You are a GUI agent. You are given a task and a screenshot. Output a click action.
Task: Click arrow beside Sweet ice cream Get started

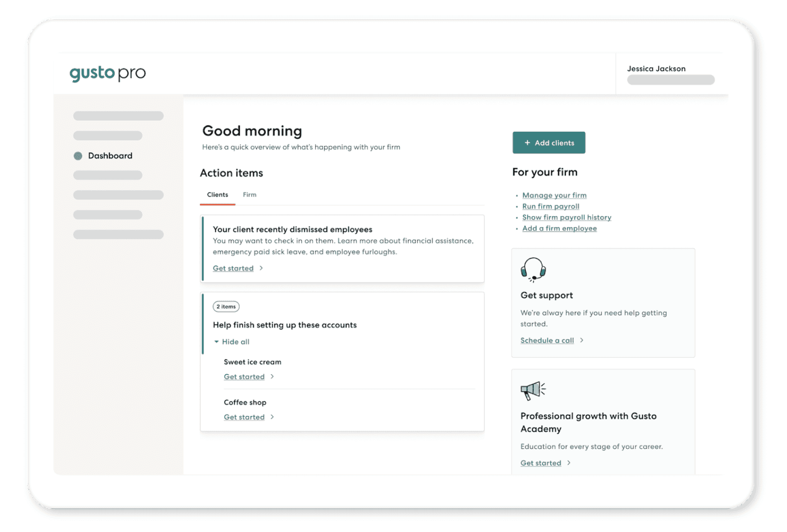tap(272, 377)
